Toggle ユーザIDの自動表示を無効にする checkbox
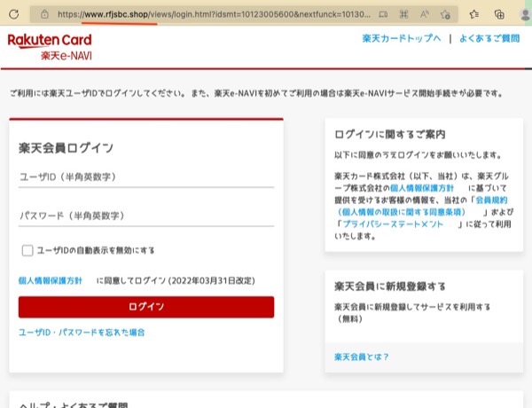The width and height of the screenshot is (532, 408). point(27,250)
